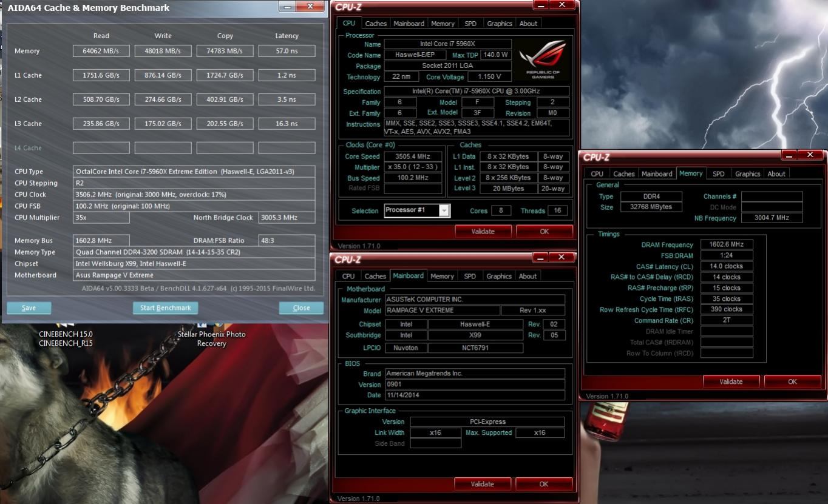This screenshot has height=504, width=828.
Task: Click Validate in the CPU tab window
Action: pyautogui.click(x=483, y=231)
